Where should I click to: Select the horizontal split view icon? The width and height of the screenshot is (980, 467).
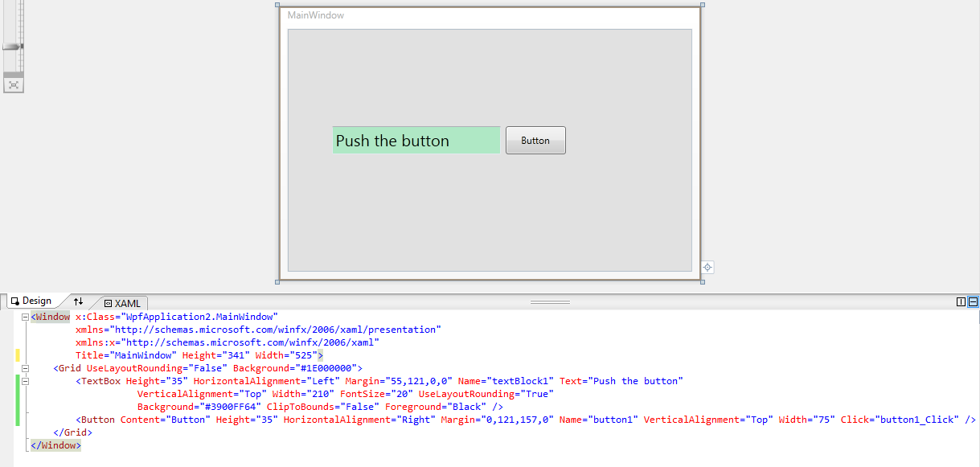972,301
